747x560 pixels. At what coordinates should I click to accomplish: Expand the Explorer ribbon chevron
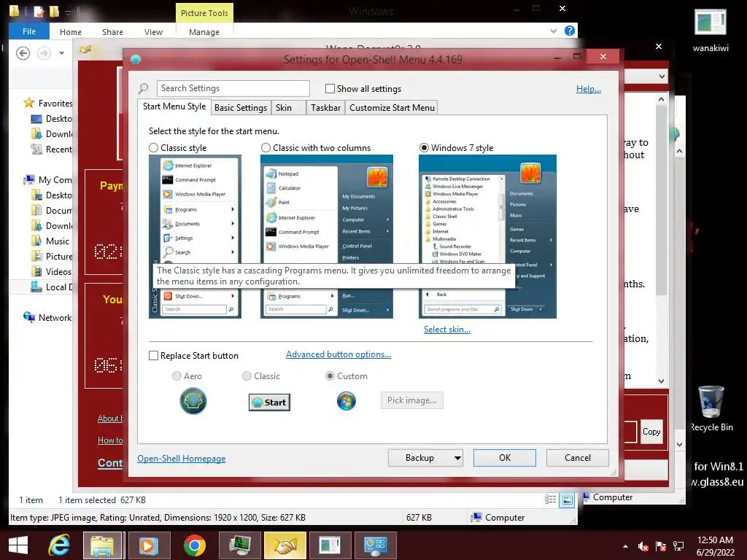point(554,31)
